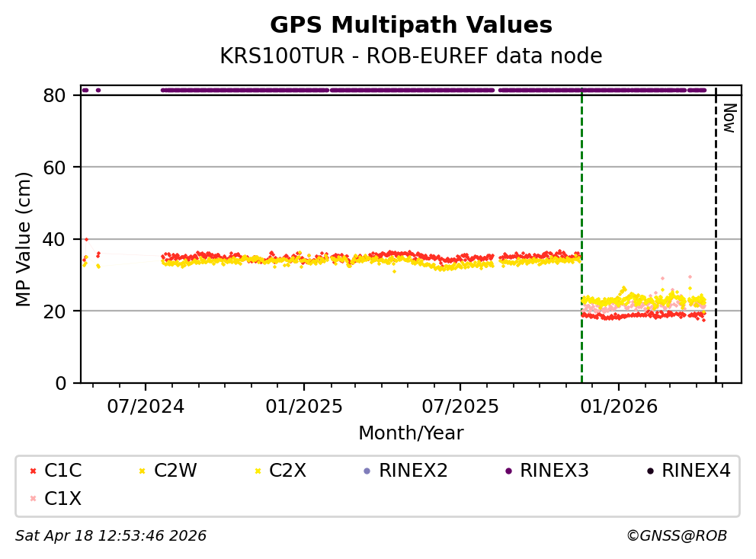Click the Month/Year axis label
Image resolution: width=756 pixels, height=559 pixels.
tap(411, 433)
